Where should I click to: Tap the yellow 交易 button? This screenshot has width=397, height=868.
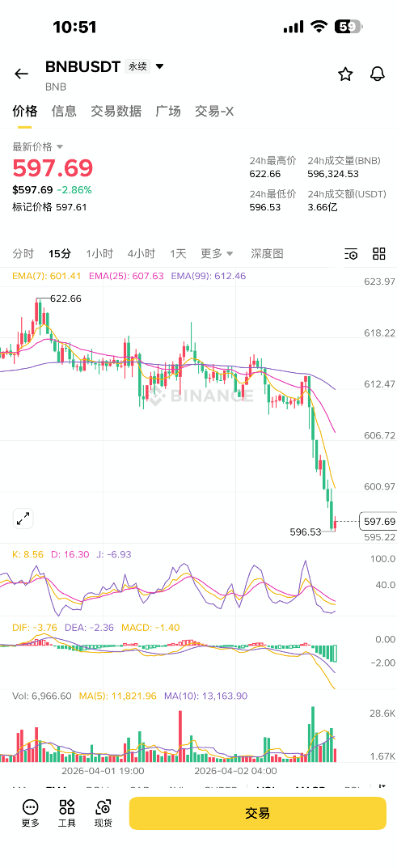(x=258, y=813)
